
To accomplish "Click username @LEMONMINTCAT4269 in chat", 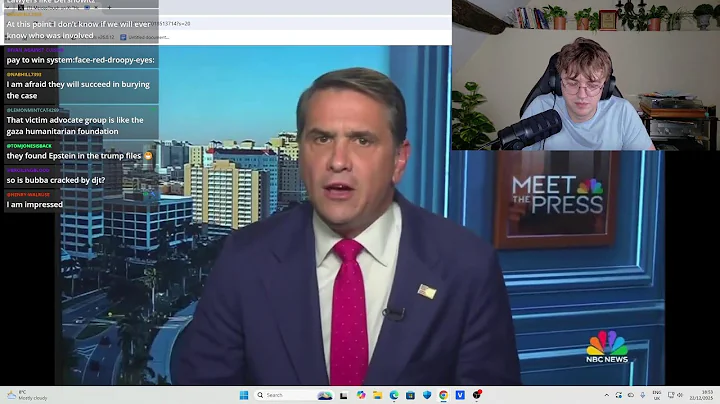I will pyautogui.click(x=33, y=110).
